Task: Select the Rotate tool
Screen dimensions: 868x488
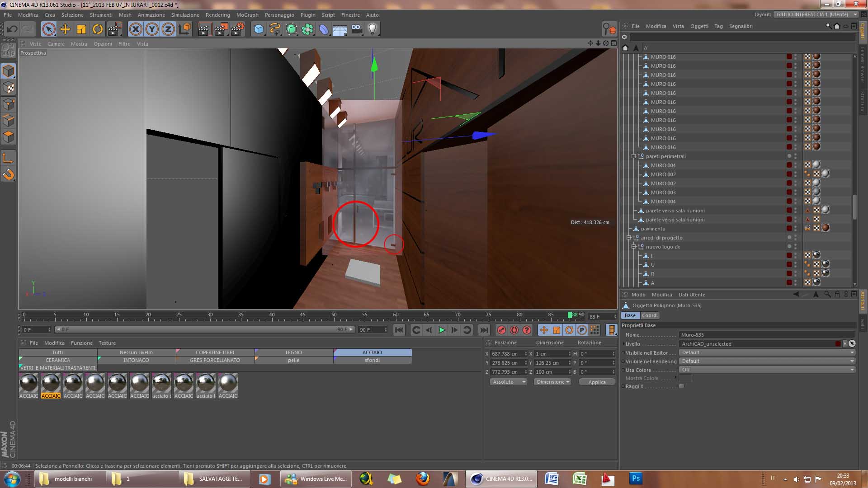Action: pyautogui.click(x=98, y=29)
